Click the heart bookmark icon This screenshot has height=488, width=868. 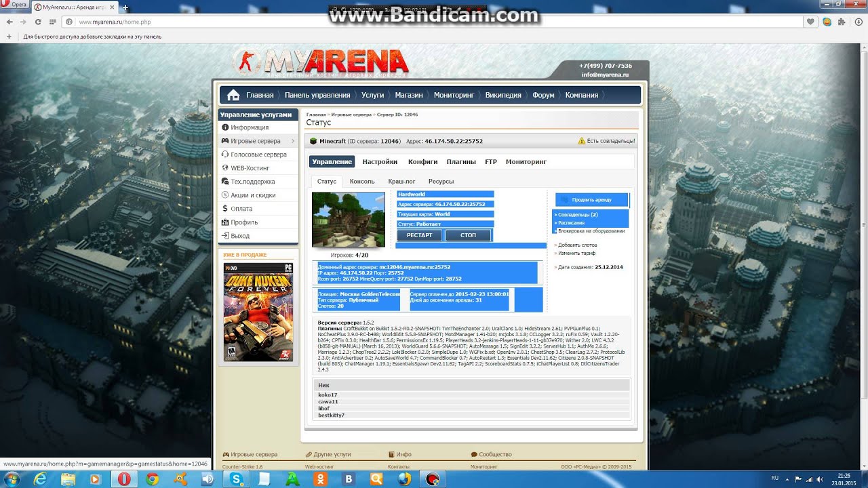(810, 22)
